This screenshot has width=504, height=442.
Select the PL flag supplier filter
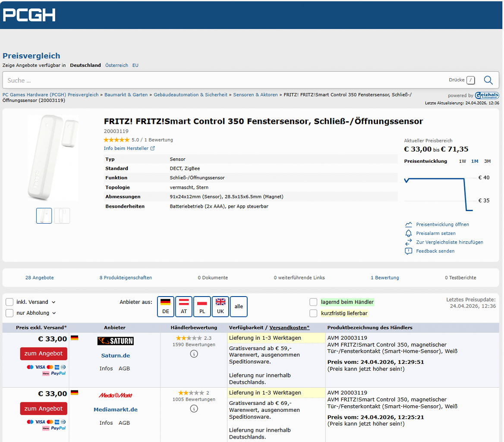coord(202,306)
